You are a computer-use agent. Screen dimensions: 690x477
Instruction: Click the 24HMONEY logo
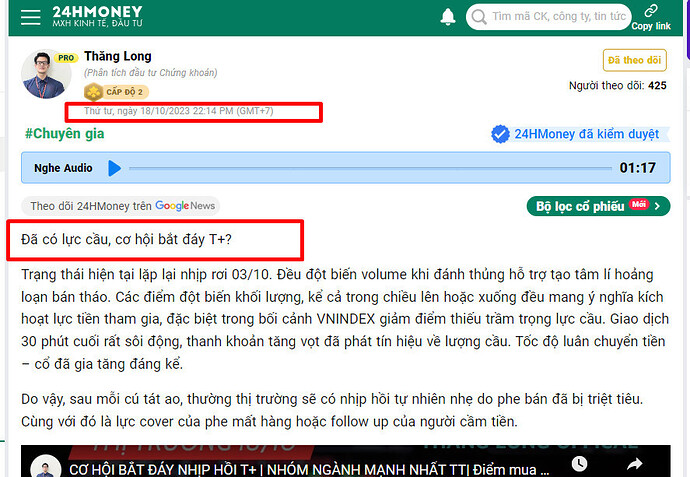tap(97, 16)
